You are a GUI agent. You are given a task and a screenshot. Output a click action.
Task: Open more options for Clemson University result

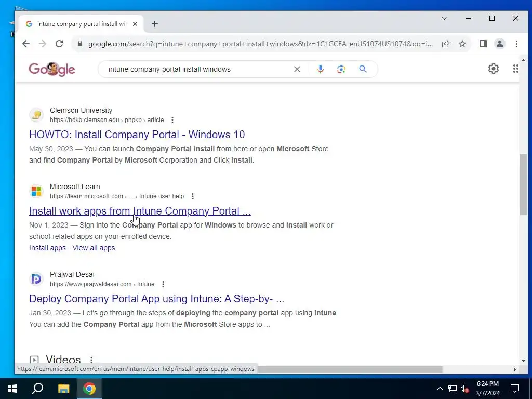click(x=172, y=120)
